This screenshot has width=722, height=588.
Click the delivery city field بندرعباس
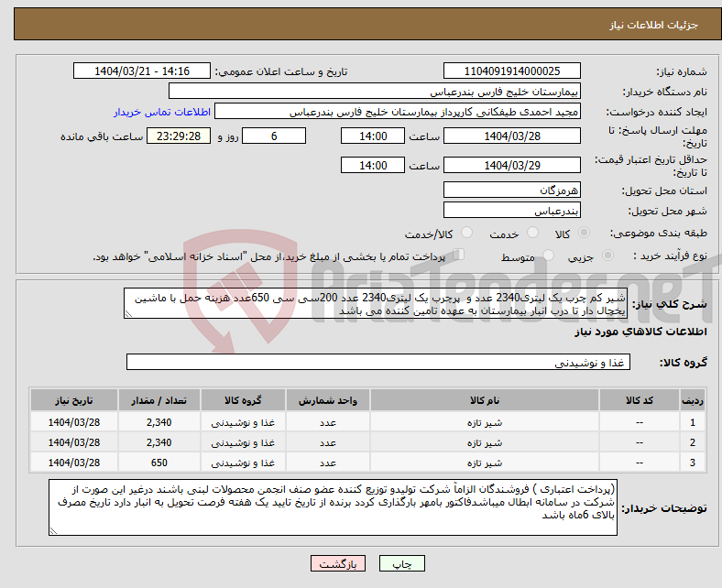click(x=511, y=211)
